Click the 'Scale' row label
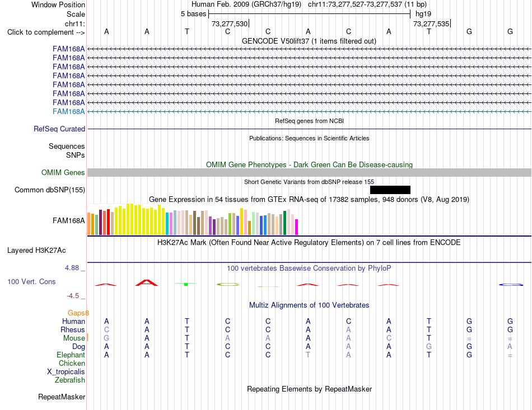532x410 pixels. point(76,14)
